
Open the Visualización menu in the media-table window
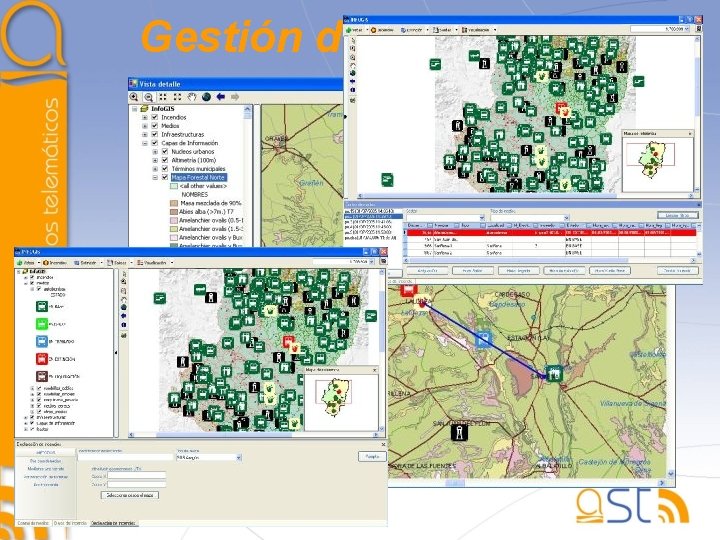point(479,29)
